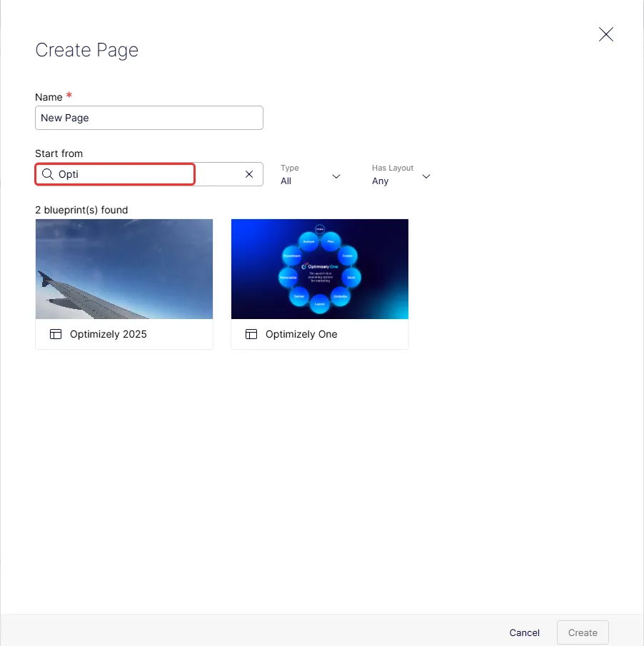644x646 pixels.
Task: Click the Create Page heading
Action: click(86, 50)
